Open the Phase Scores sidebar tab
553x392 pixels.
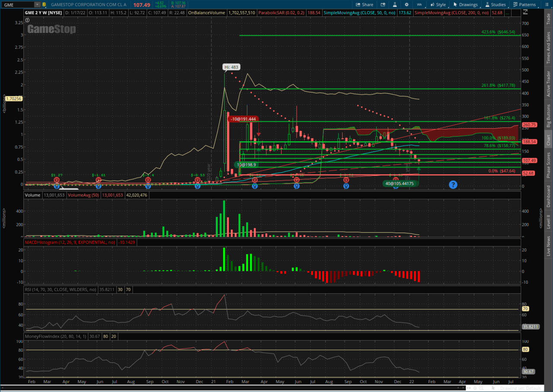[549, 165]
